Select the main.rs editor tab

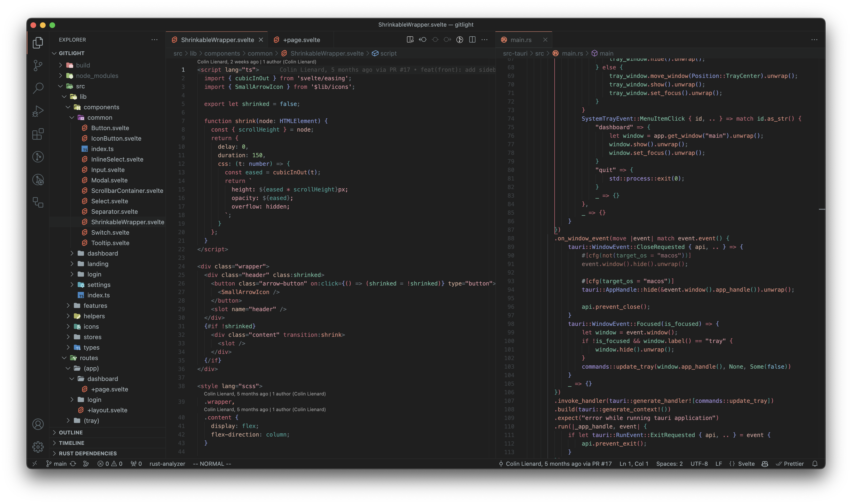click(521, 40)
